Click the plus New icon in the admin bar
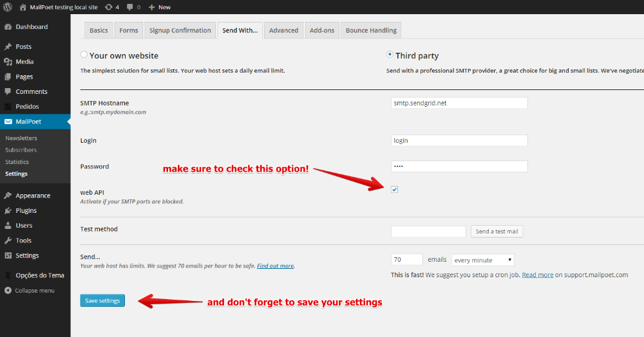The height and width of the screenshot is (337, 644). pos(151,7)
